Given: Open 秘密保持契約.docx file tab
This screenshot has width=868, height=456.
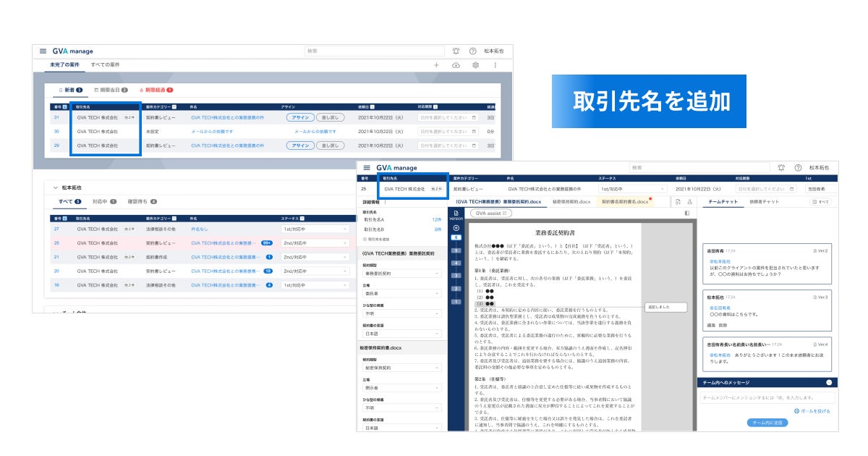Looking at the screenshot, I should click(x=571, y=201).
